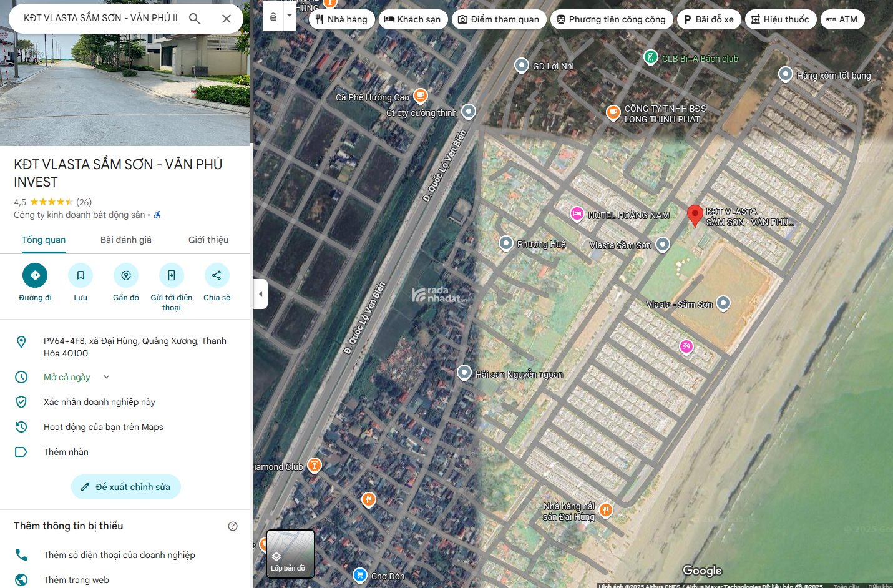This screenshot has width=893, height=588.
Task: Click the Vlasta - Sầm Sơn marker
Action: [723, 303]
